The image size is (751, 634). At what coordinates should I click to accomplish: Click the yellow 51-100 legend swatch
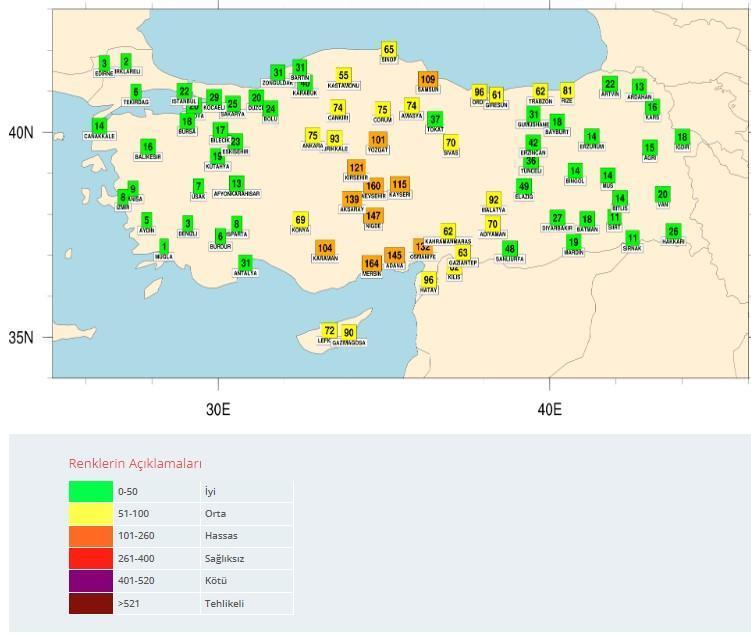click(x=90, y=514)
